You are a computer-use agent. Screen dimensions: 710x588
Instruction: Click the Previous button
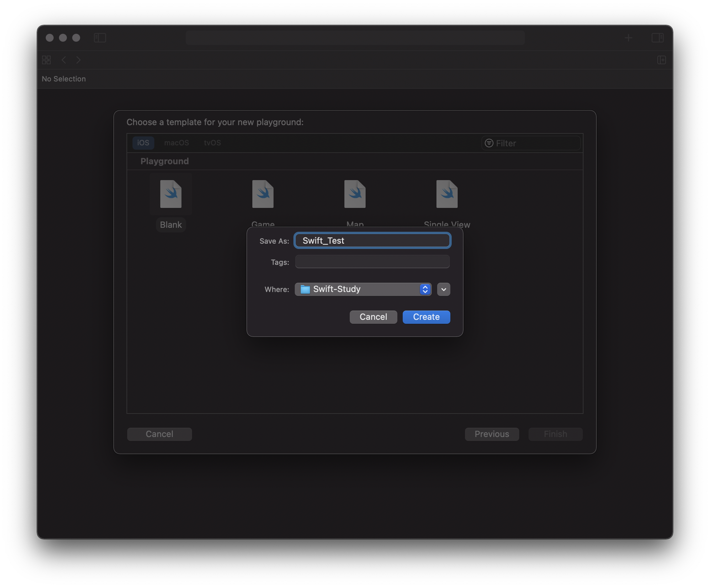491,434
